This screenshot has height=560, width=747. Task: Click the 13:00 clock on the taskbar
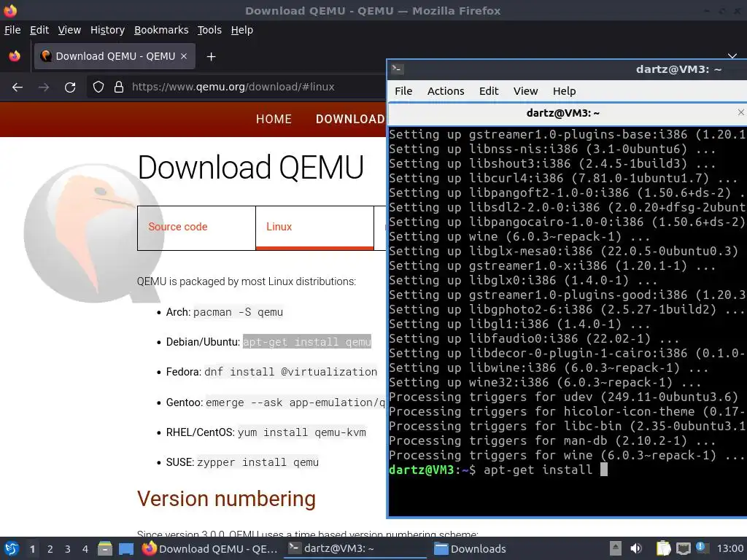[729, 548]
